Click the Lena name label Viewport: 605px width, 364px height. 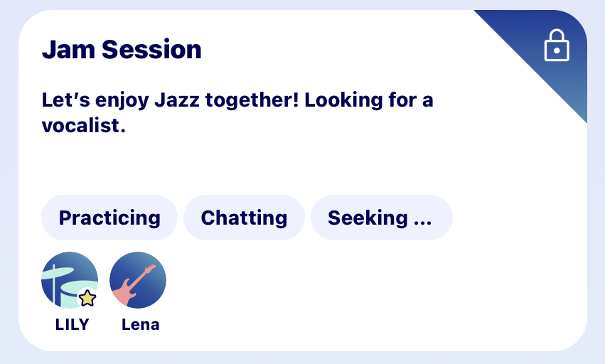click(x=140, y=326)
